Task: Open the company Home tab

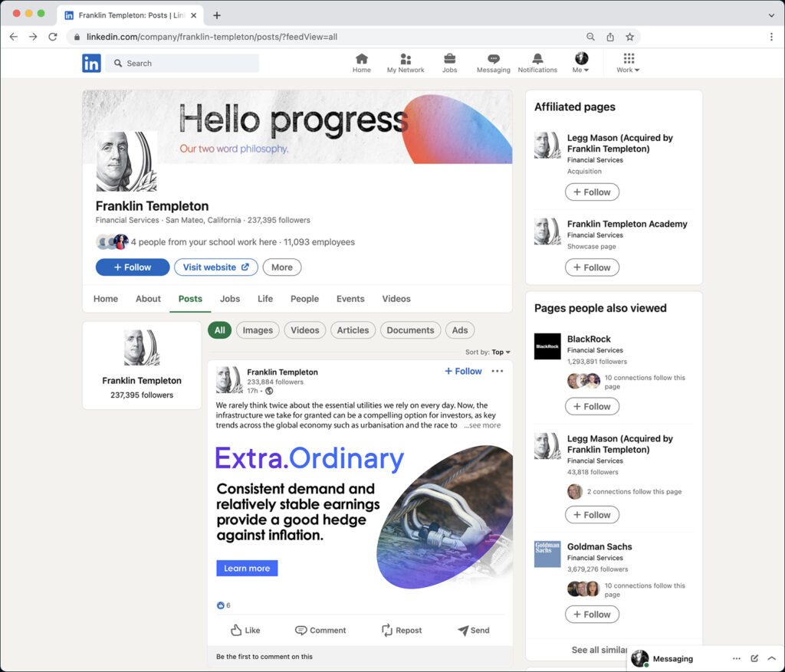Action: [x=106, y=299]
